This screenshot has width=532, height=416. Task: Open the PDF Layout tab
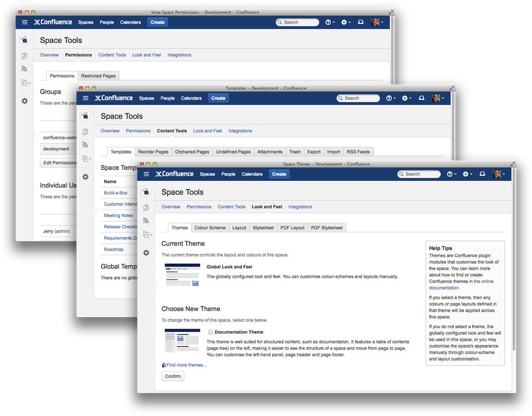[292, 228]
